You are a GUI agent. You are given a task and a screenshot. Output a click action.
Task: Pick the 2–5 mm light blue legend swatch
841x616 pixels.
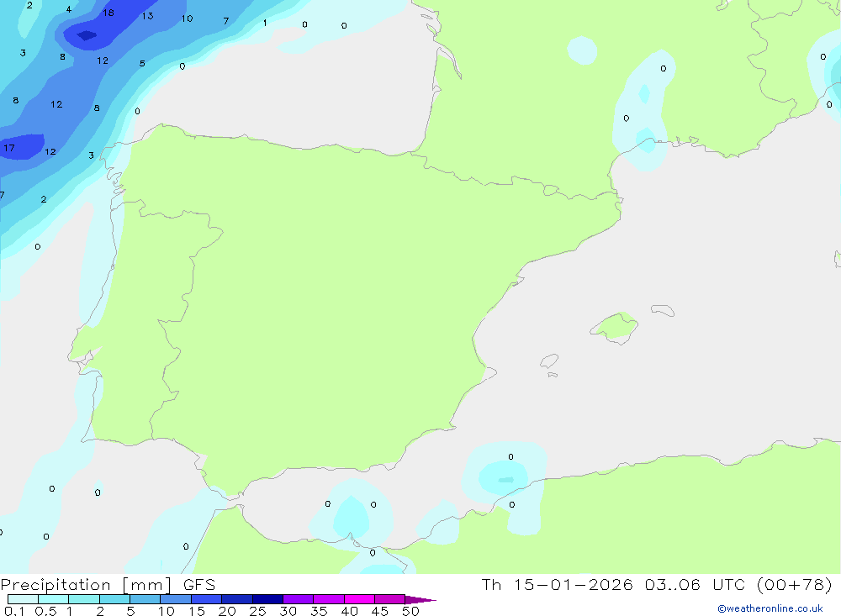[x=114, y=599]
